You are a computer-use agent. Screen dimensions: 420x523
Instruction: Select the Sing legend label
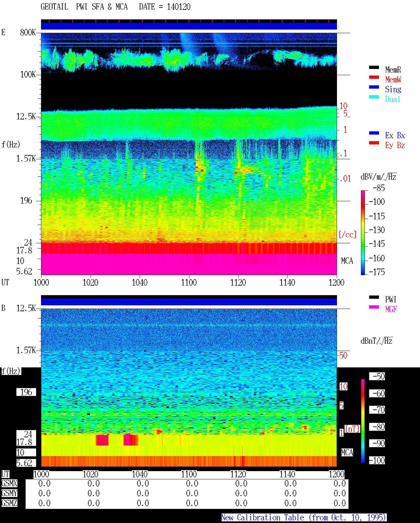pos(393,89)
